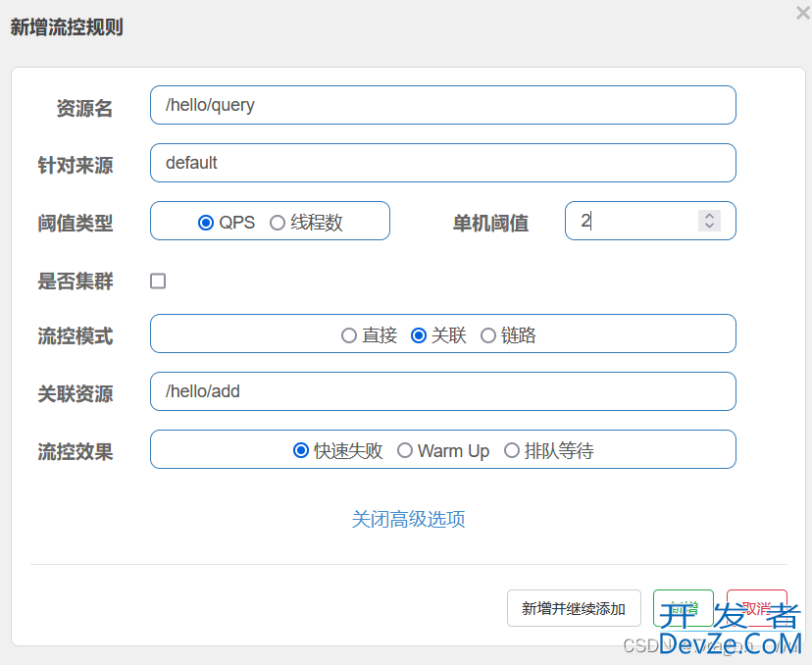Image resolution: width=812 pixels, height=665 pixels.
Task: Click the 单机阈值 field label
Action: click(490, 224)
